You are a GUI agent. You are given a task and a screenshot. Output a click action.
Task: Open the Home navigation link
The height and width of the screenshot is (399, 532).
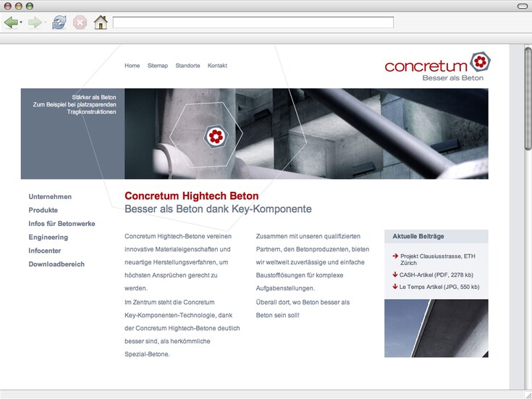pyautogui.click(x=132, y=66)
